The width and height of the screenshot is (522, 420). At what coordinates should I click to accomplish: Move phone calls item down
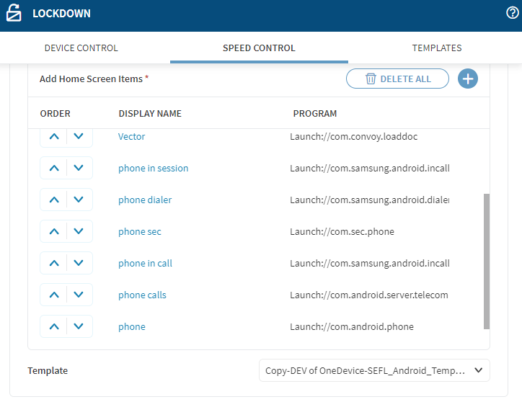[x=79, y=295]
